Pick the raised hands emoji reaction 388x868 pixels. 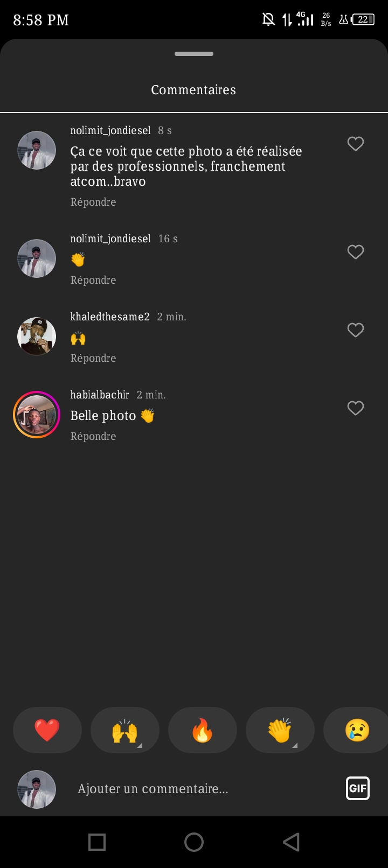[x=125, y=730]
